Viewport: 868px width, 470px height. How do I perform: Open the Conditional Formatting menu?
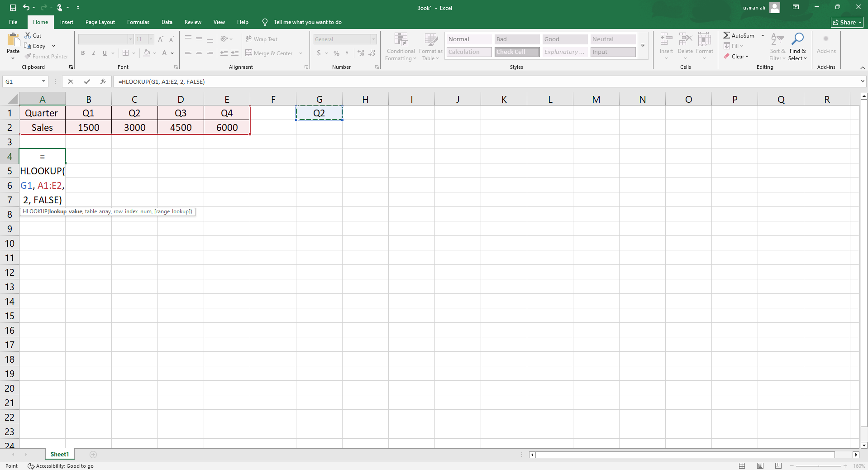coord(401,46)
